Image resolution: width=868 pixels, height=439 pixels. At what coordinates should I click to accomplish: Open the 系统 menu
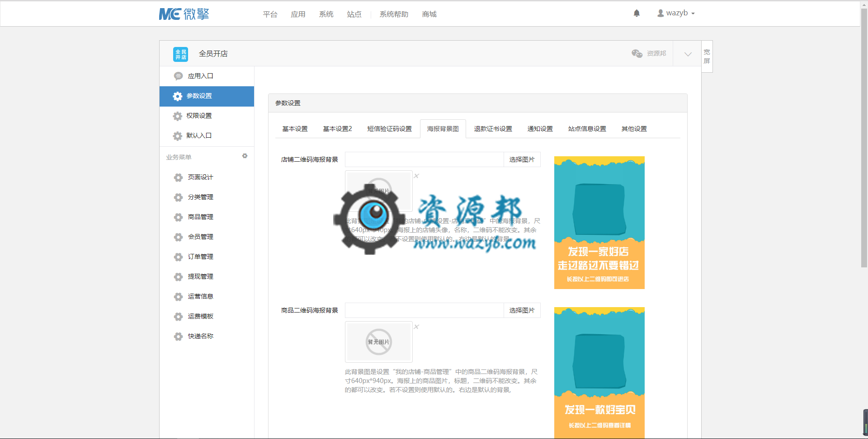click(326, 14)
